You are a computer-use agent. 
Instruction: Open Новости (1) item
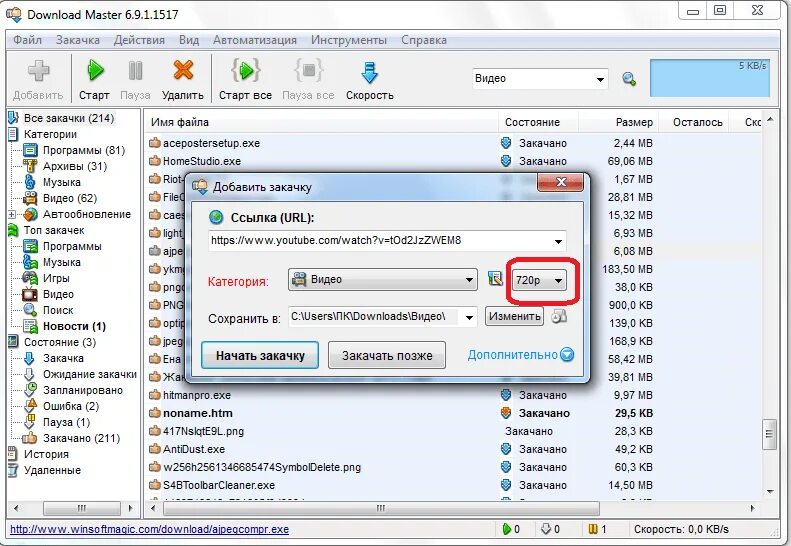click(x=74, y=326)
